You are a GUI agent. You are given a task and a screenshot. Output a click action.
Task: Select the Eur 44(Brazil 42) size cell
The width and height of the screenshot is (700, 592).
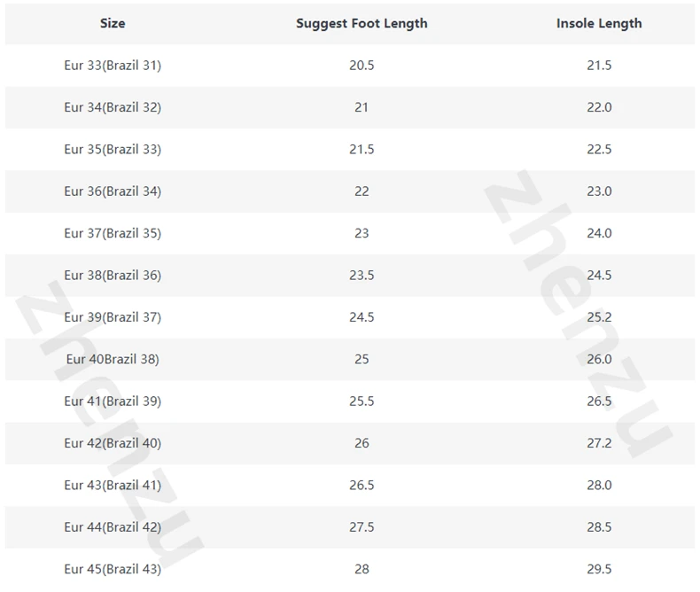pyautogui.click(x=113, y=527)
